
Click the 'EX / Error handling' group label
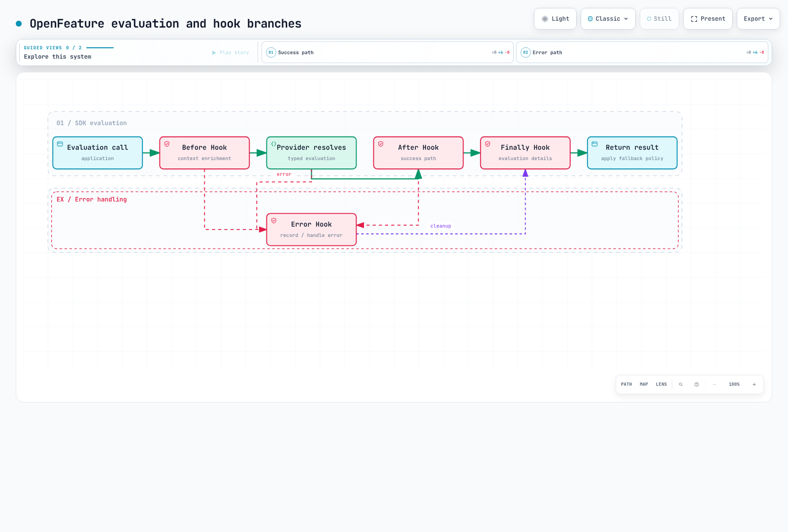(x=92, y=199)
